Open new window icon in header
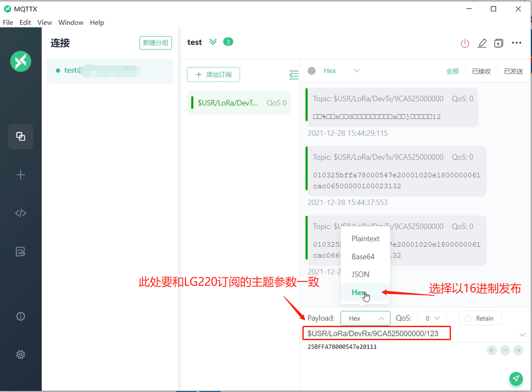 498,43
